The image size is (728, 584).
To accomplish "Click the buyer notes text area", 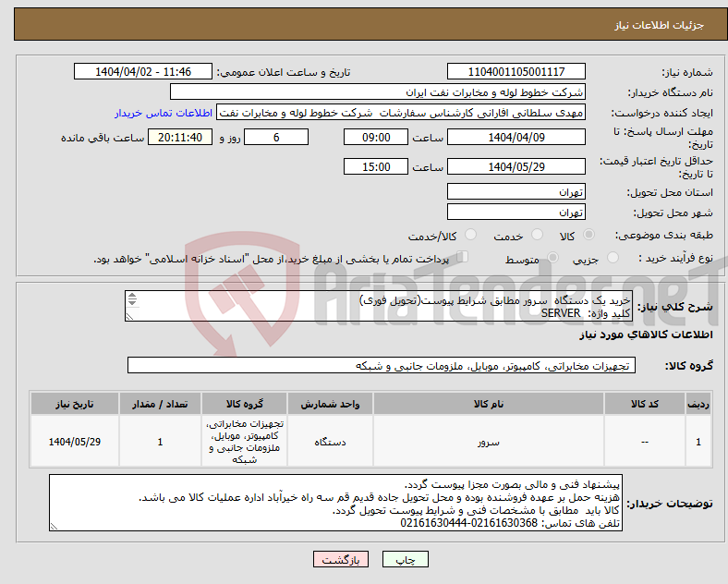I will click(x=335, y=503).
